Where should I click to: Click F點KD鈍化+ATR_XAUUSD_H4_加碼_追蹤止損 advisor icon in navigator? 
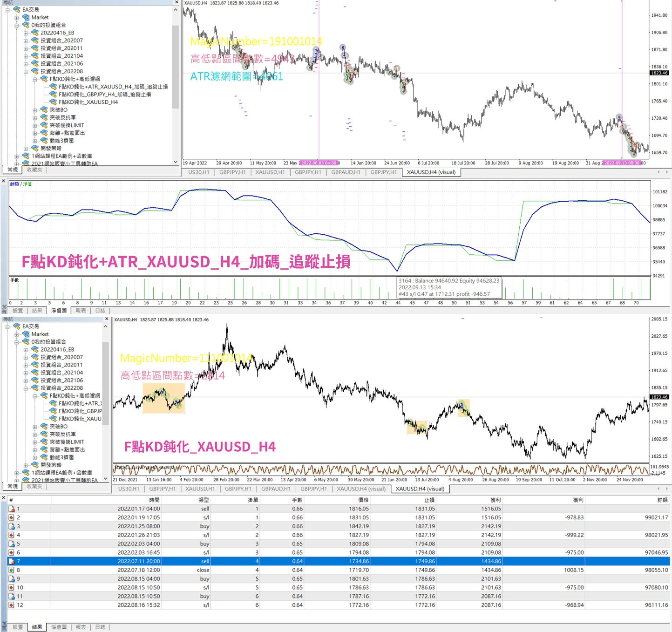coord(53,87)
